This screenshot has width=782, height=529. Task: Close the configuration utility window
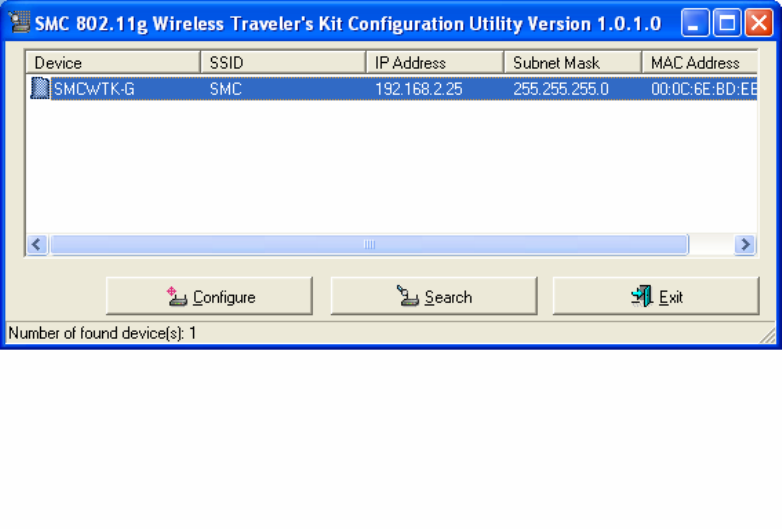759,23
